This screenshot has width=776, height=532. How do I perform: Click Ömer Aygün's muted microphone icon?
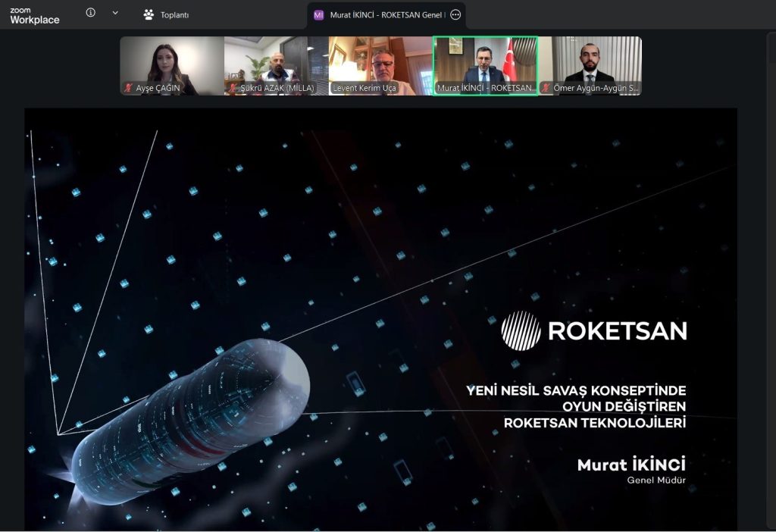(x=546, y=89)
